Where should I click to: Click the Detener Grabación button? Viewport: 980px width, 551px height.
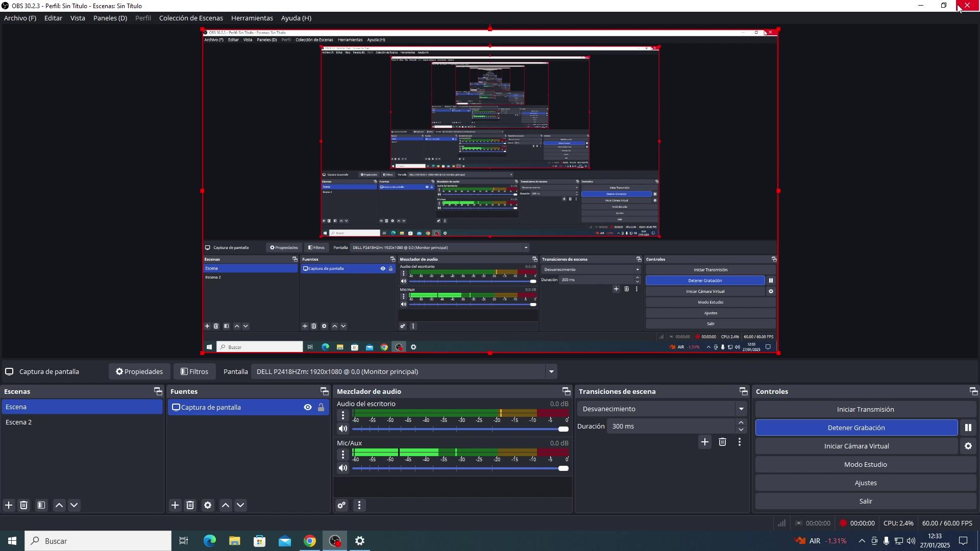(856, 428)
